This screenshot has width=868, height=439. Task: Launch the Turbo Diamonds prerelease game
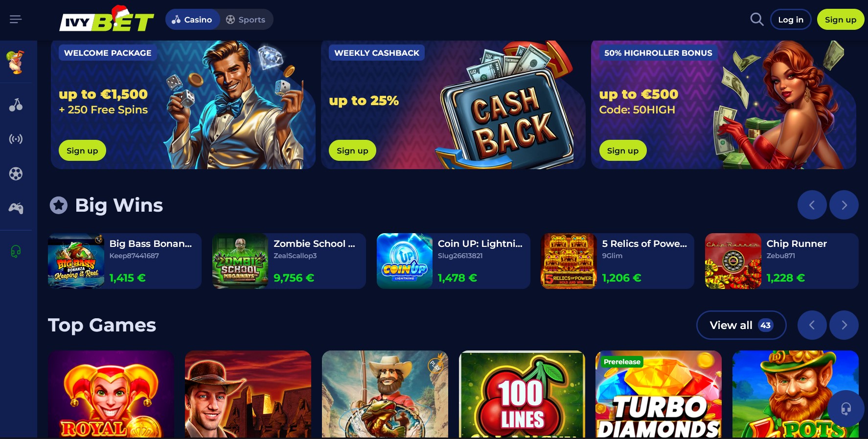tap(659, 394)
